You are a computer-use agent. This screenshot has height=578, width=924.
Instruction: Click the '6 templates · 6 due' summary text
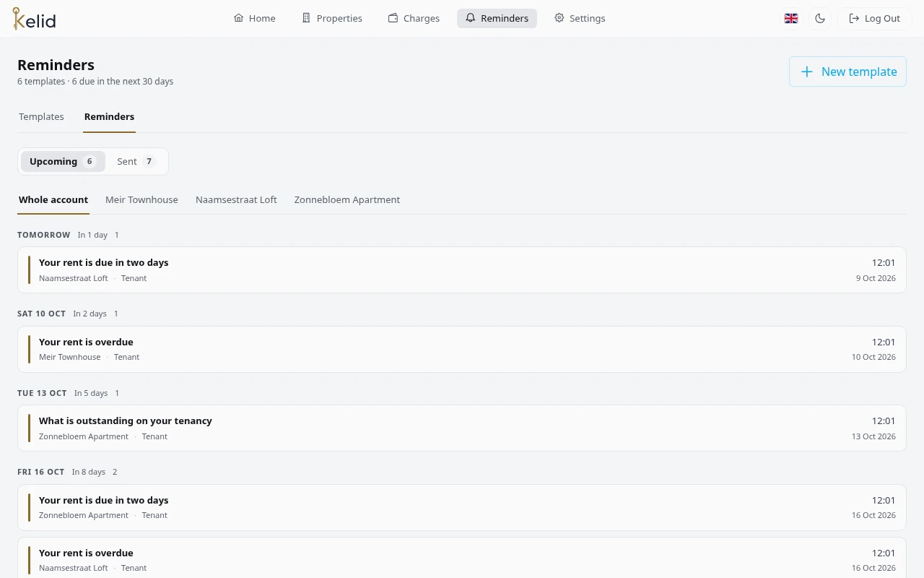coord(95,82)
